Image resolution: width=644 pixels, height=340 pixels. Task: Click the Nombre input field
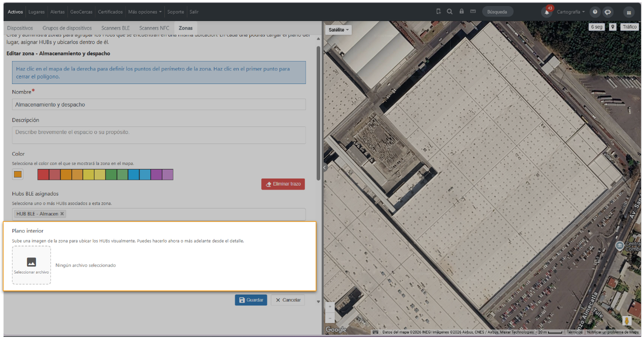(159, 104)
